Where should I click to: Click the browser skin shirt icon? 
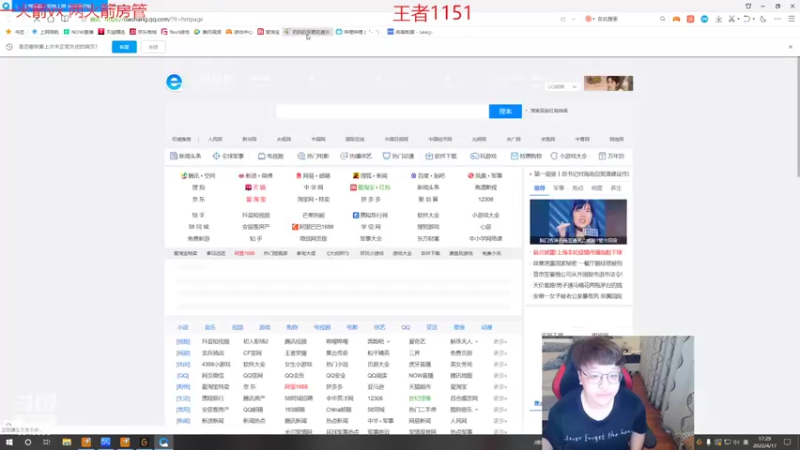pos(748,6)
